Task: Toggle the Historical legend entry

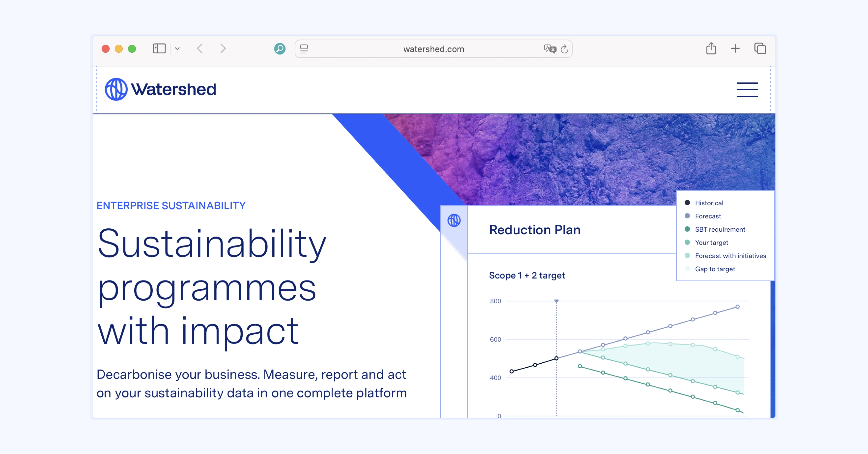Action: (x=704, y=203)
